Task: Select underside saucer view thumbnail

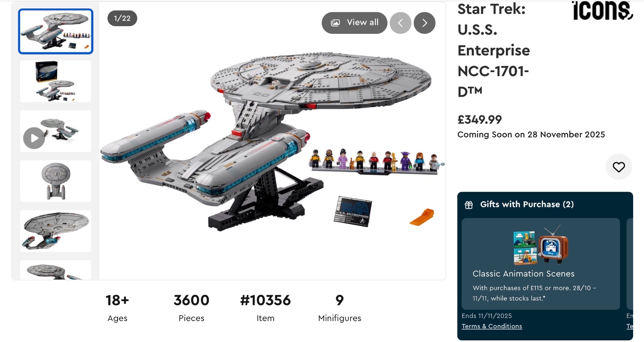Action: pyautogui.click(x=56, y=231)
